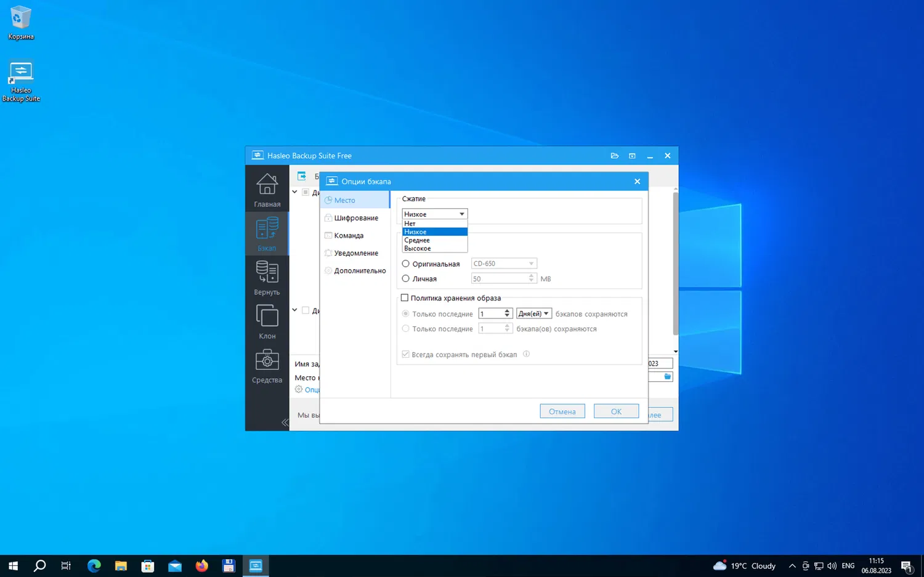Select the Личная radio button

point(405,279)
